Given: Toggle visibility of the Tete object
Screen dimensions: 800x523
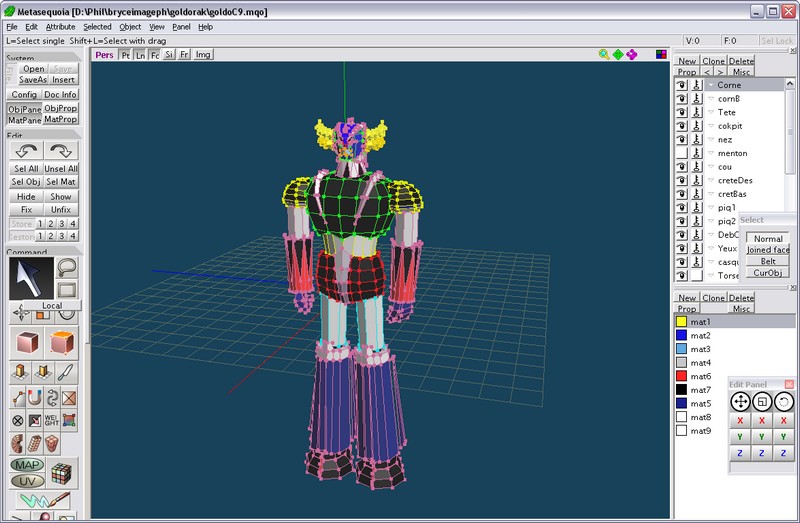Looking at the screenshot, I should (682, 112).
